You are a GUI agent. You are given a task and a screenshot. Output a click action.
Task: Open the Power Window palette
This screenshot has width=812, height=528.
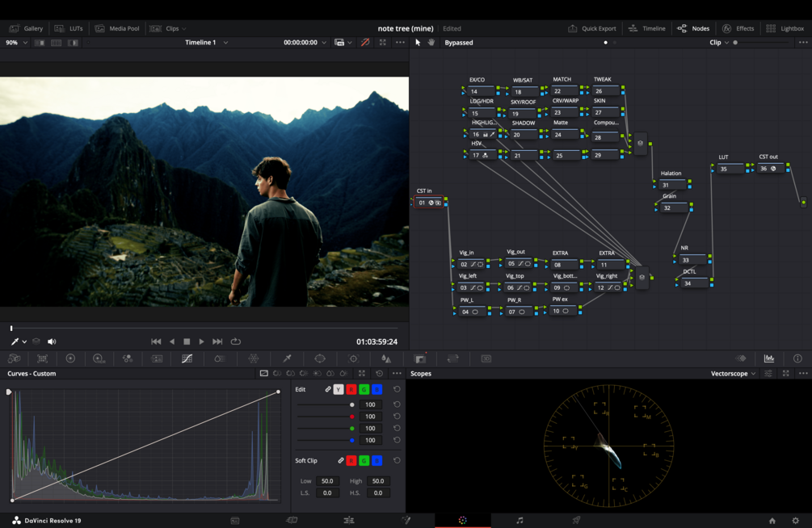tap(320, 358)
